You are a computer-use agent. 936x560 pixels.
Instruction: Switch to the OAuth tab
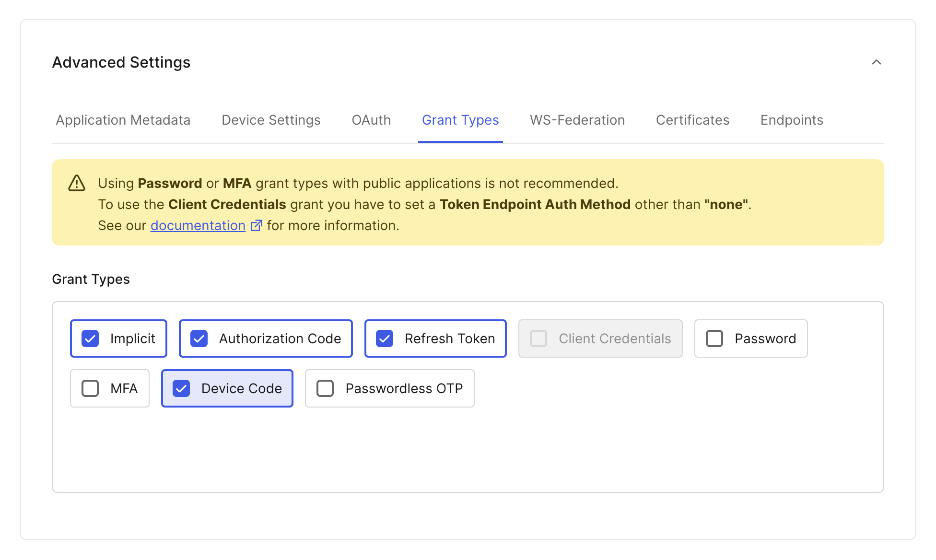coord(371,120)
